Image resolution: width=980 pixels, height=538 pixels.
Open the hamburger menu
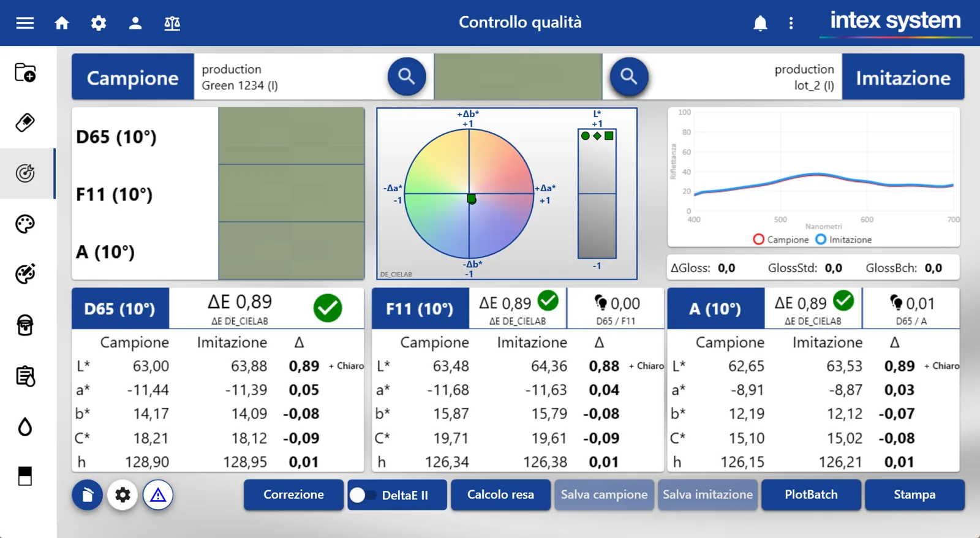[25, 23]
